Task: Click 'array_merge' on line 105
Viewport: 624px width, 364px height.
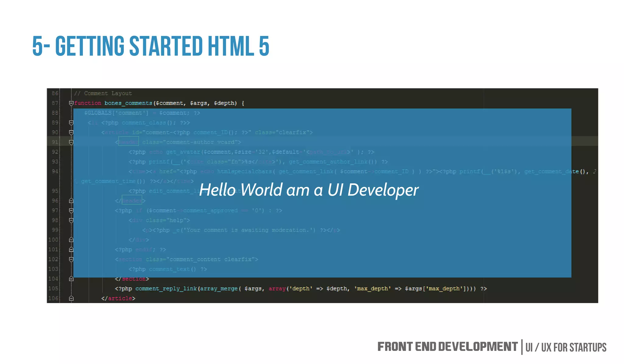Action: point(219,288)
